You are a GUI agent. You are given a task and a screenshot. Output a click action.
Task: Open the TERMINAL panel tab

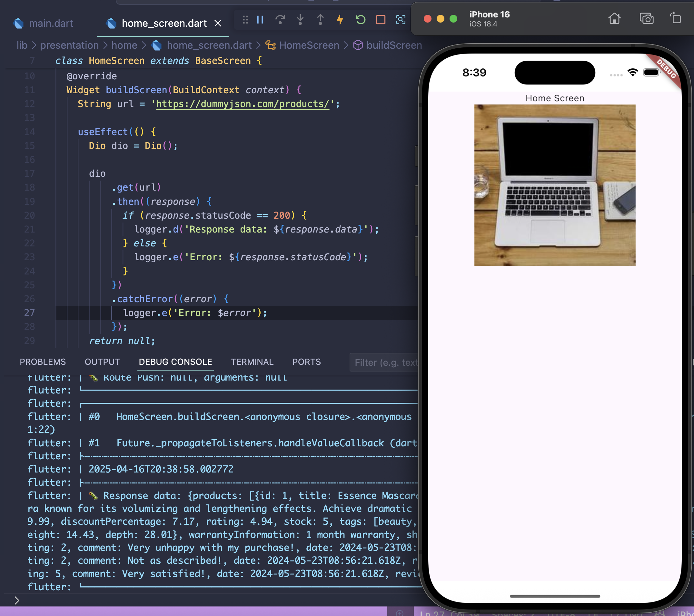click(252, 362)
